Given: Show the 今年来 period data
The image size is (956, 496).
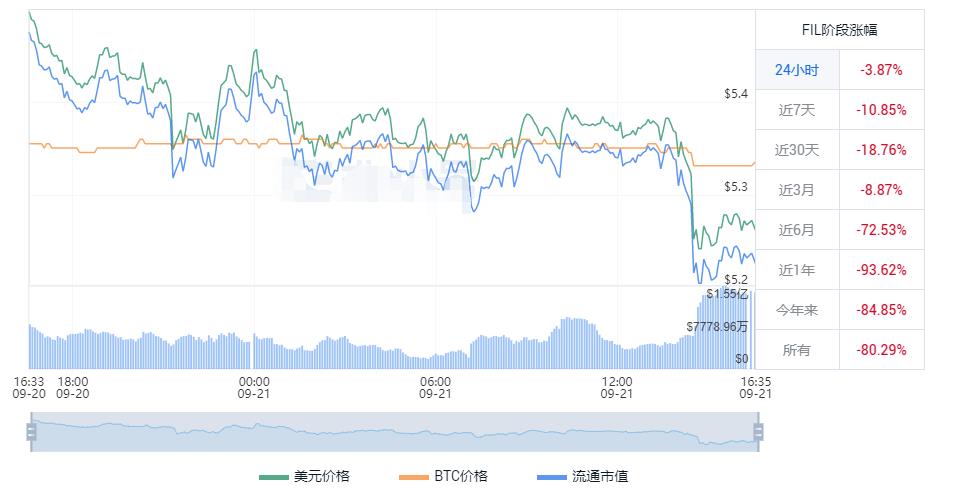Looking at the screenshot, I should coord(797,310).
